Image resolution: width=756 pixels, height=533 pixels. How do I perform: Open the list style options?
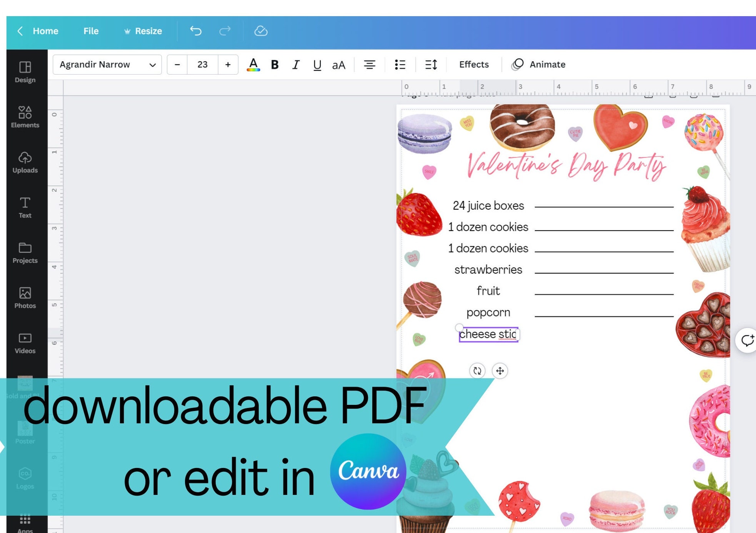(400, 65)
